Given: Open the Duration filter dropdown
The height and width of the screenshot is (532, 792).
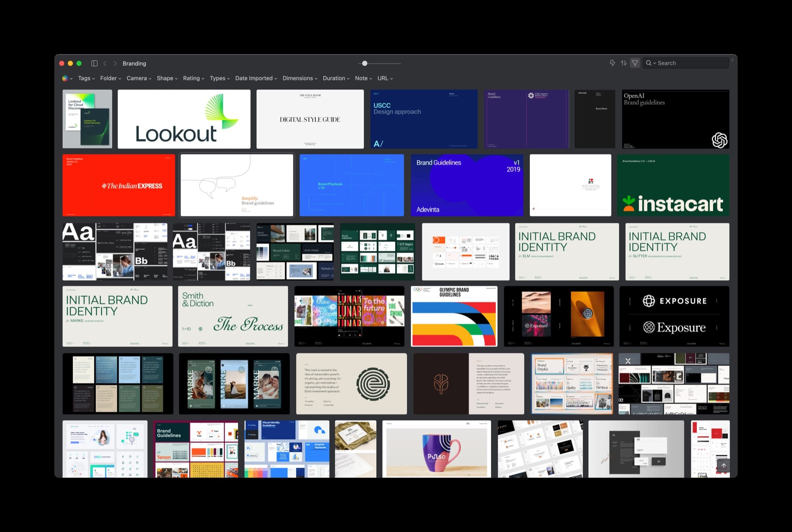Looking at the screenshot, I should pos(336,78).
